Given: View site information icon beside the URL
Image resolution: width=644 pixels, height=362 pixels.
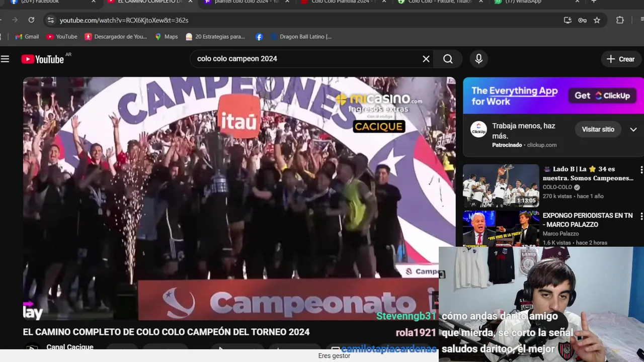Looking at the screenshot, I should pos(50,20).
